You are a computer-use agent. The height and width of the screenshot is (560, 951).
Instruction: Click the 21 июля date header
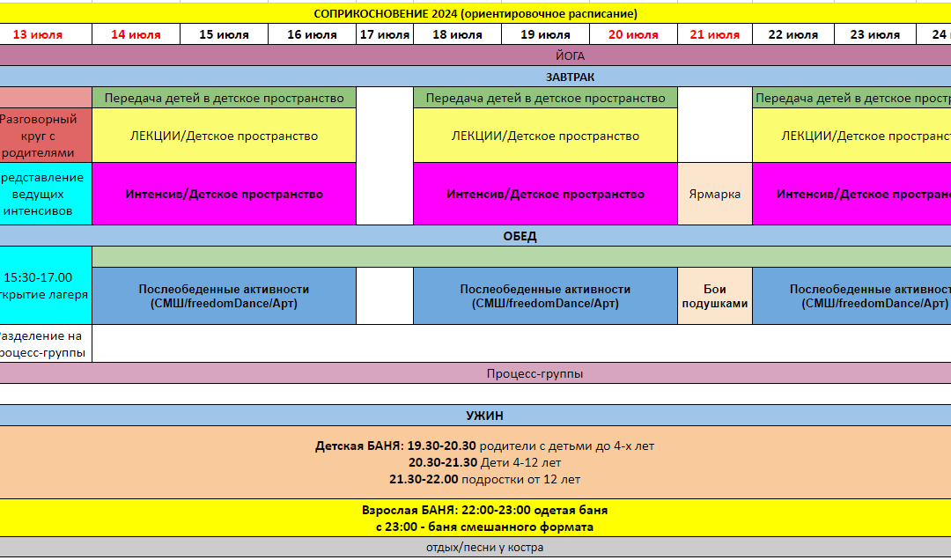tap(714, 35)
